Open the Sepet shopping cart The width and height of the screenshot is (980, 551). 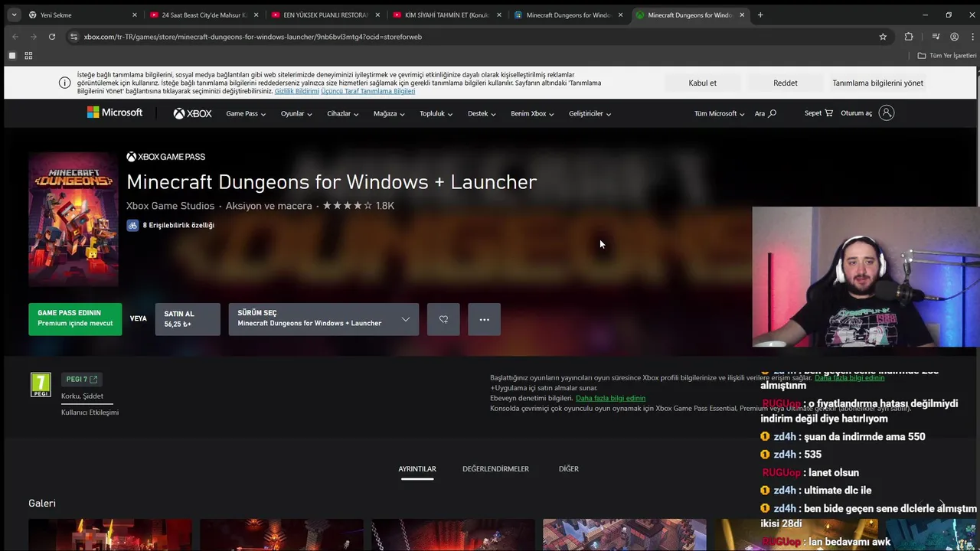pos(818,113)
